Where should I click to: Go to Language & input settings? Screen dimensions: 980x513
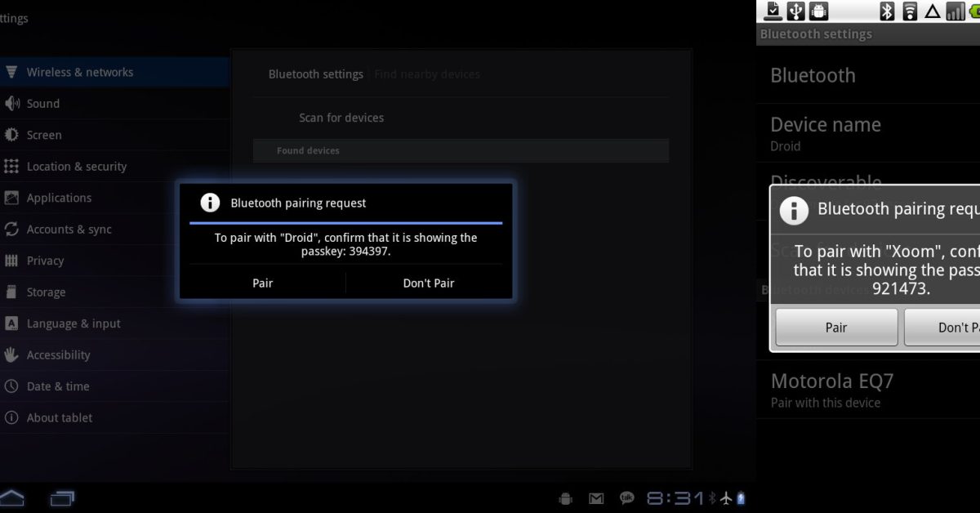tap(73, 323)
